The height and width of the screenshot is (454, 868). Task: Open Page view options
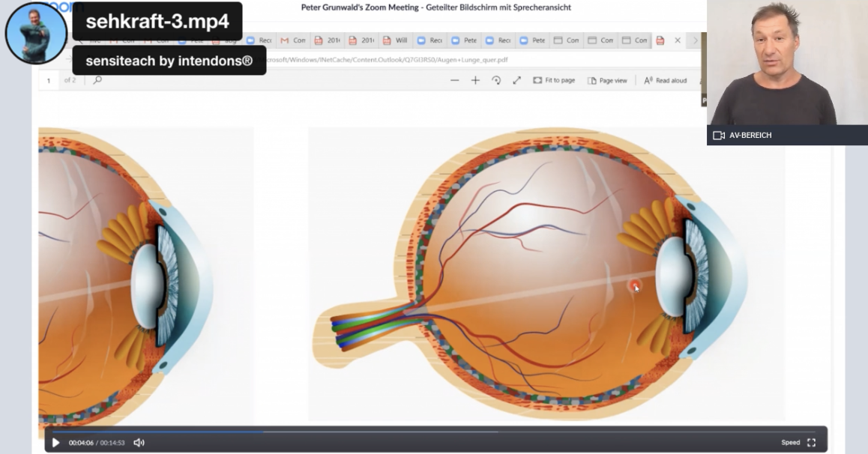607,80
